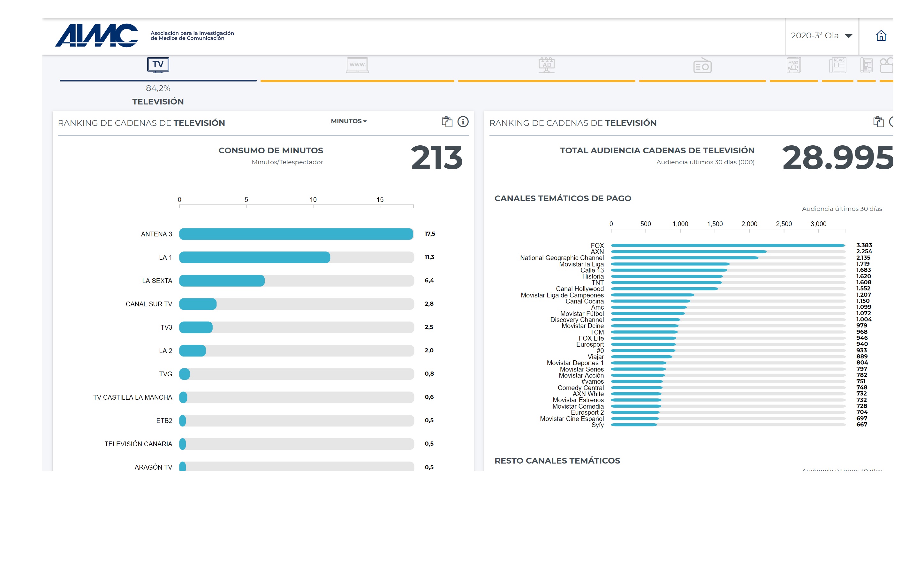Open the newspaper supplements media icon
This screenshot has width=924, height=568.
coord(866,65)
